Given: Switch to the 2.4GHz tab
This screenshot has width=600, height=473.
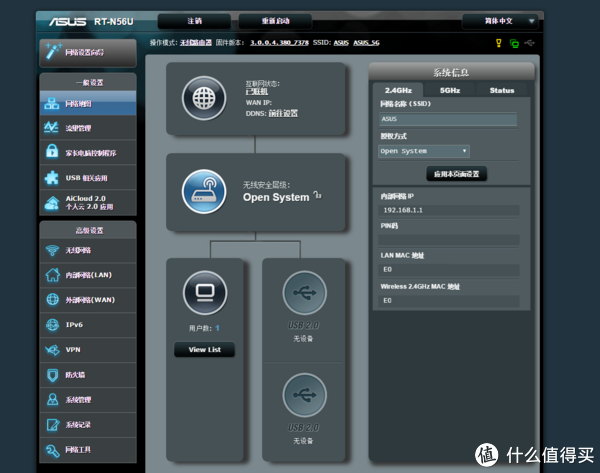Looking at the screenshot, I should pyautogui.click(x=398, y=90).
